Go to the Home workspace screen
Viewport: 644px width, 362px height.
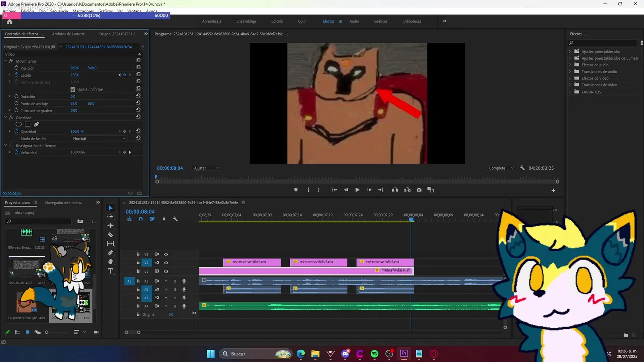tap(9, 22)
